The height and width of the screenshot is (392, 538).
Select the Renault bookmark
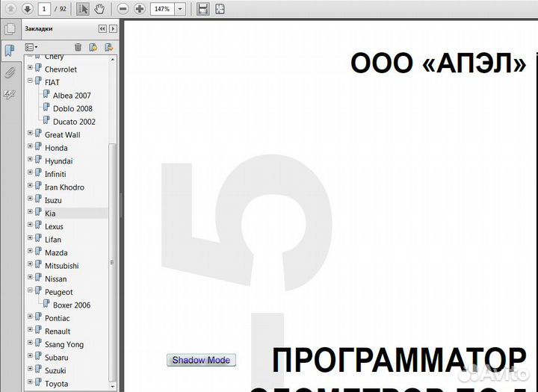point(58,332)
